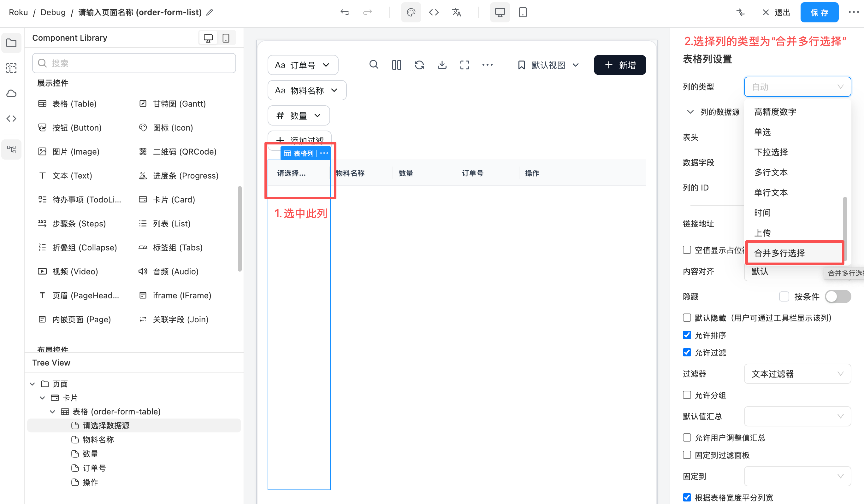Image resolution: width=864 pixels, height=504 pixels.
Task: Check 固定到过滤面板 checkbox
Action: pos(687,455)
